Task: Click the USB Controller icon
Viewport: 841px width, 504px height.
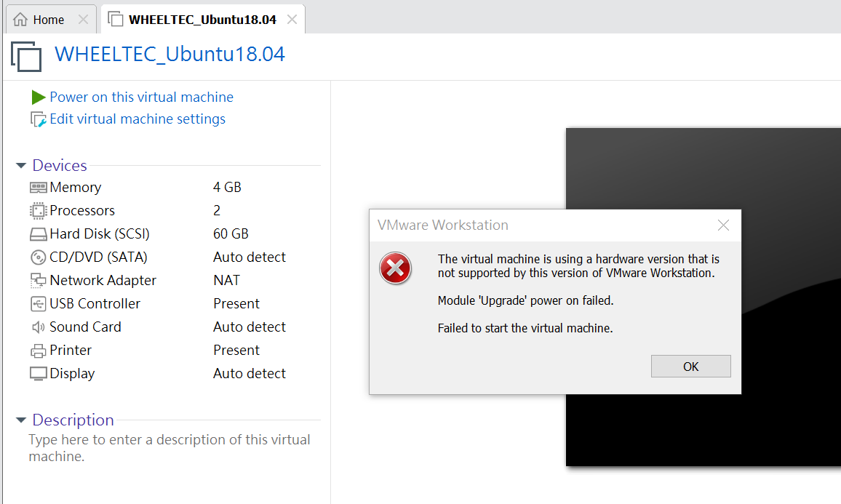Action: [38, 304]
